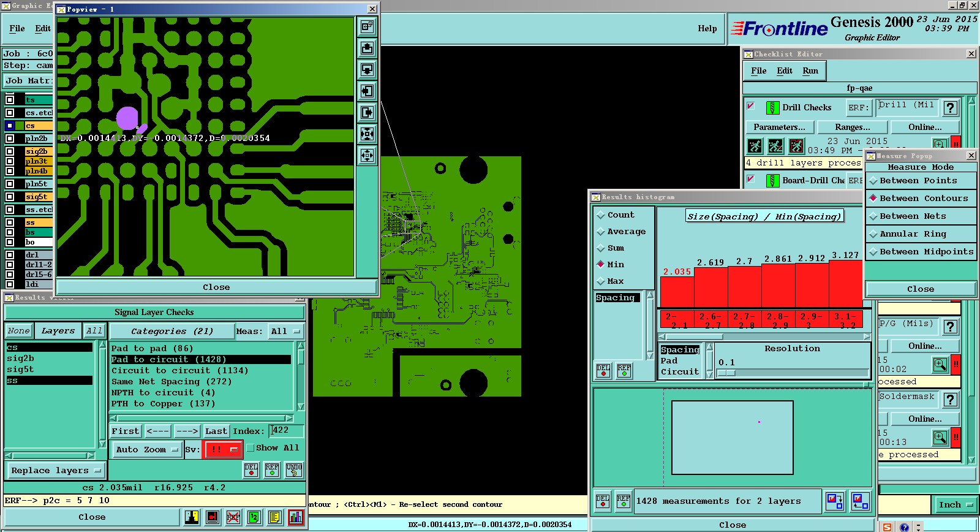Click the layer-to-histogram import icon
The height and width of the screenshot is (532, 980).
pos(860,501)
